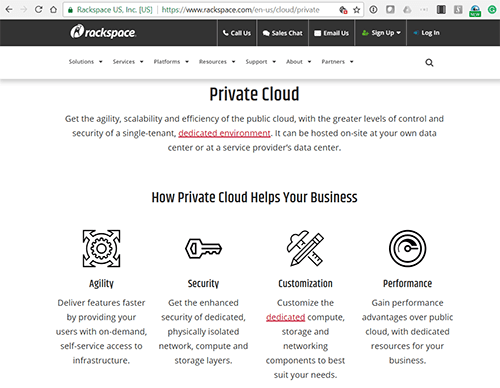The width and height of the screenshot is (500, 388).
Task: Open the extension marked NEW
Action: [475, 10]
